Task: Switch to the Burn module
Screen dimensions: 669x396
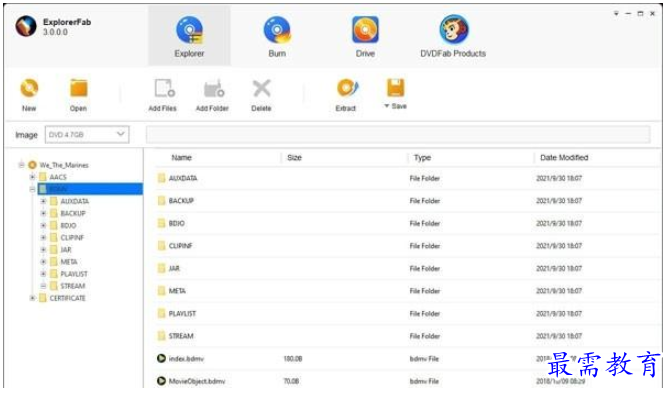Action: (x=277, y=36)
